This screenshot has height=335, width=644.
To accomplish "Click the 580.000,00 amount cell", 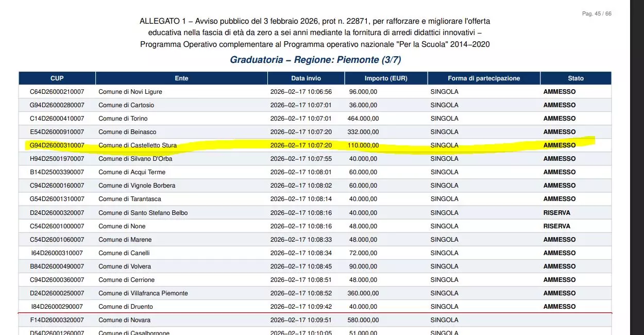I will [x=363, y=320].
